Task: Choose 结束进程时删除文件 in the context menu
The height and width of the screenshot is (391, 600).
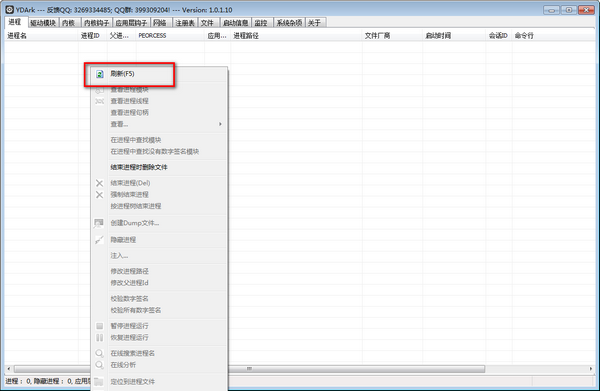Action: click(x=139, y=167)
